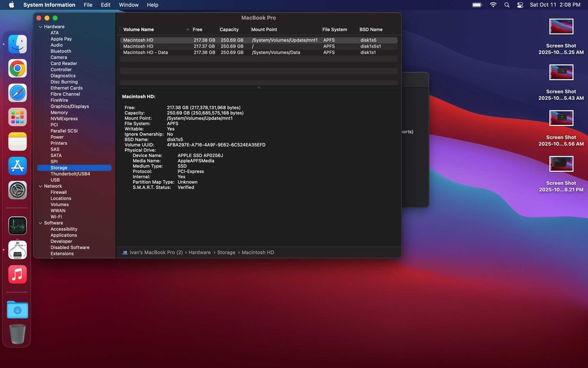
Task: Open the Edit menu
Action: (x=106, y=5)
